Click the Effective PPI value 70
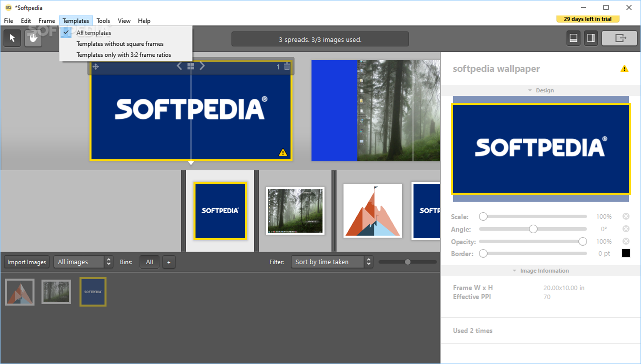The width and height of the screenshot is (641, 364). 547,297
